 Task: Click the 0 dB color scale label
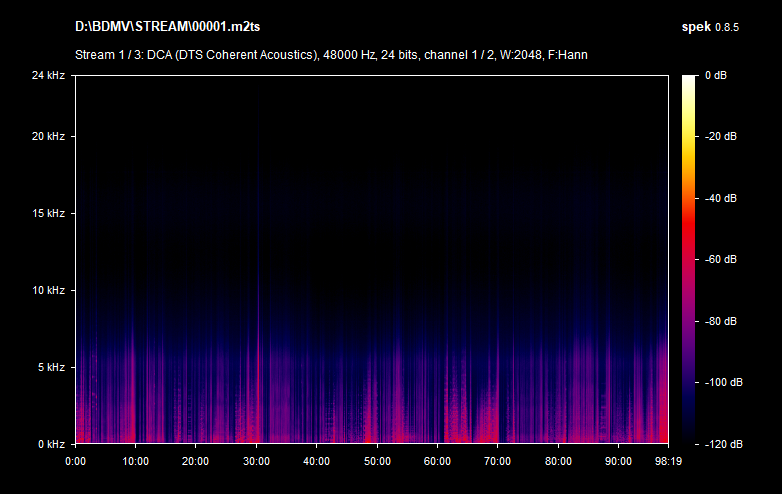715,76
